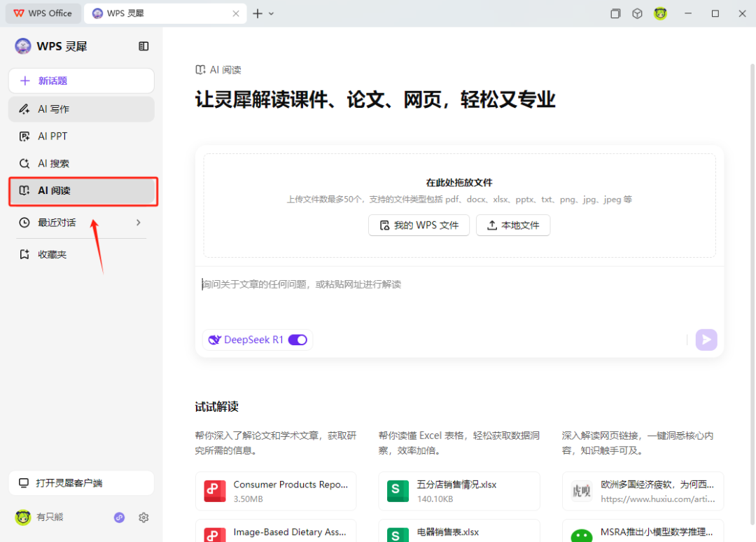Click the vertical scrollbar on the right
This screenshot has width=756, height=542.
pyautogui.click(x=752, y=294)
